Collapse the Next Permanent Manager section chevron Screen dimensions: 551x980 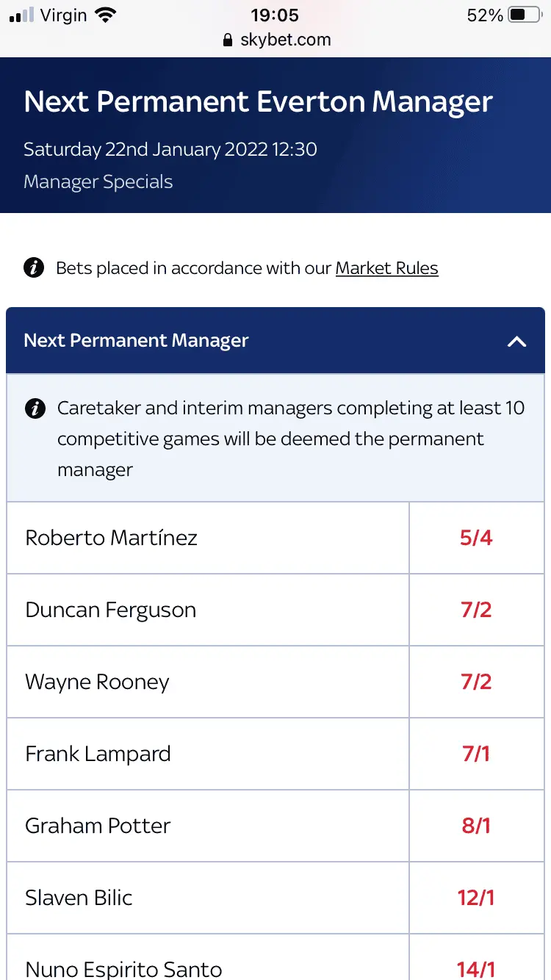tap(517, 341)
